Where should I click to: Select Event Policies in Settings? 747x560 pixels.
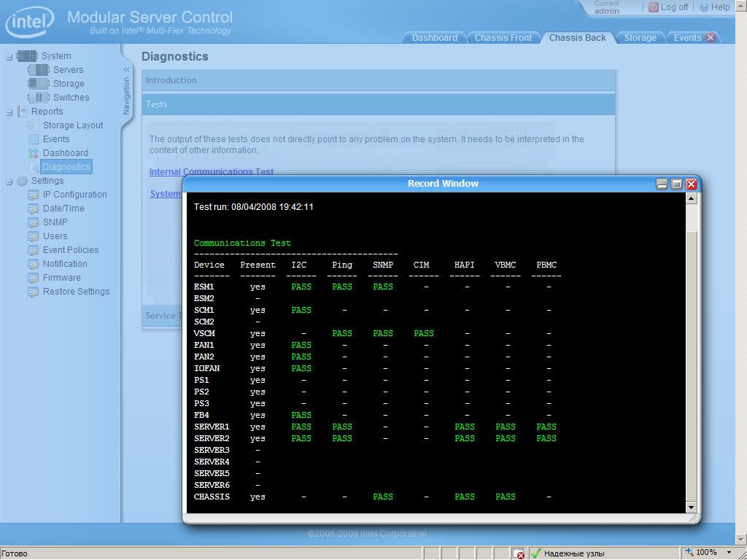(70, 250)
